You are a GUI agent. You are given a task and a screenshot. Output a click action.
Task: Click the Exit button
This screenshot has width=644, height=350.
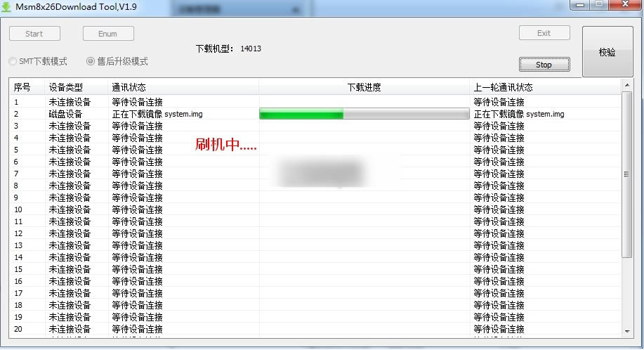coord(544,33)
